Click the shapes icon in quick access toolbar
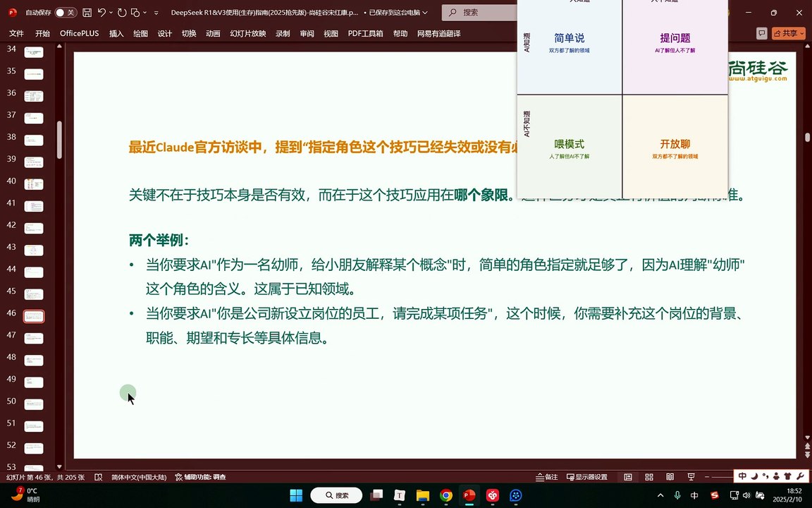The height and width of the screenshot is (508, 812). (135, 13)
